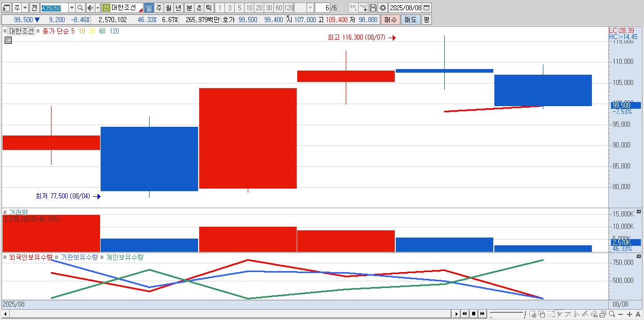This screenshot has height=320, width=644.
Task: Click the letter A text icon
Action: [638, 314]
